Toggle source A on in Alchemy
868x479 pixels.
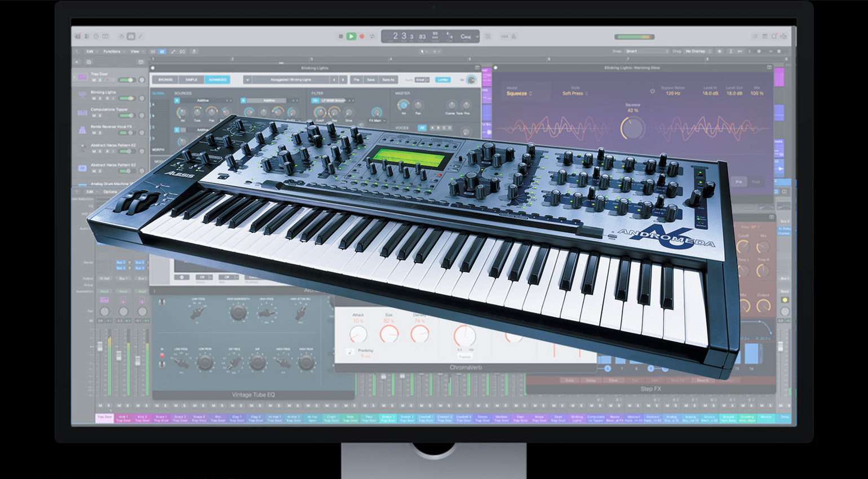point(177,100)
